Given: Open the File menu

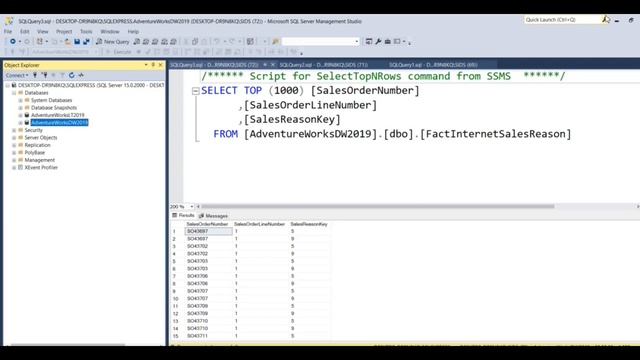Looking at the screenshot, I should tap(8, 31).
